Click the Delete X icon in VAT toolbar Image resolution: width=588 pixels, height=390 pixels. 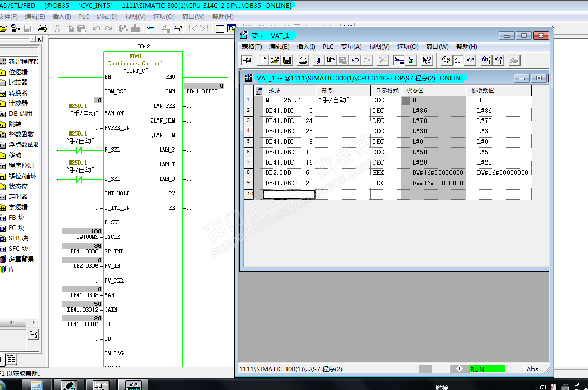(x=382, y=60)
